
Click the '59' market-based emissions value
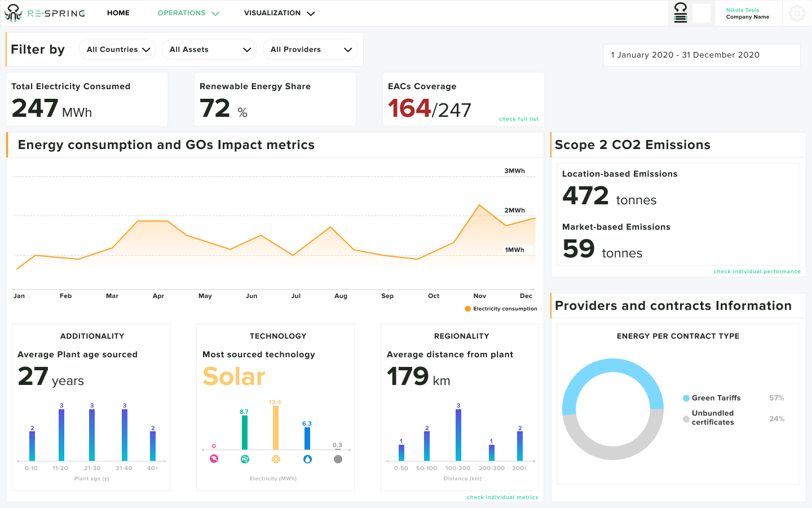(x=579, y=249)
